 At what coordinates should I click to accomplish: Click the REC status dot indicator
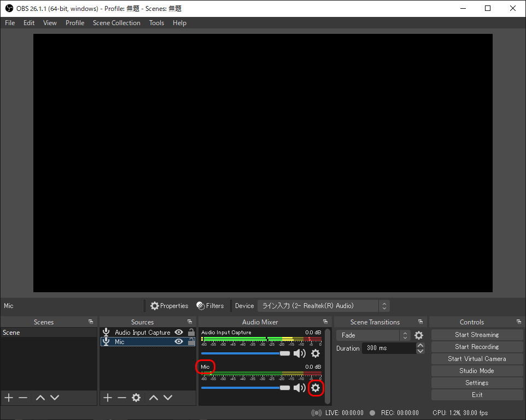tap(372, 412)
